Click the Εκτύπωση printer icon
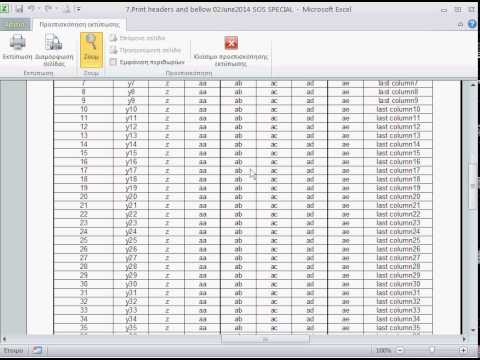 [17, 47]
